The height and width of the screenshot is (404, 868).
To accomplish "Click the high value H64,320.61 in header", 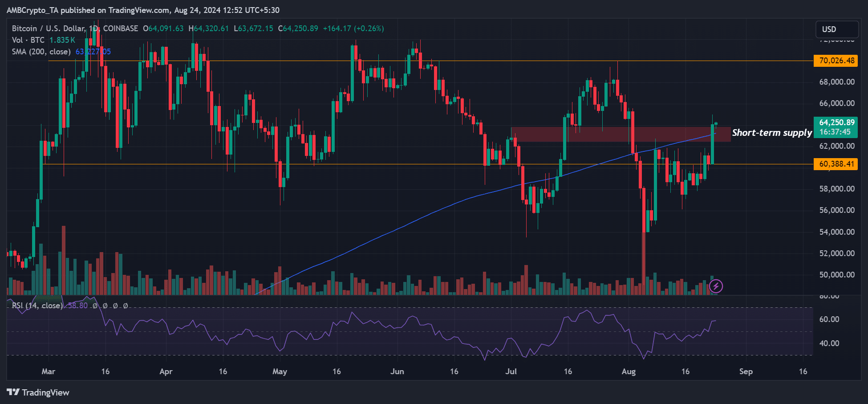I will [x=209, y=29].
